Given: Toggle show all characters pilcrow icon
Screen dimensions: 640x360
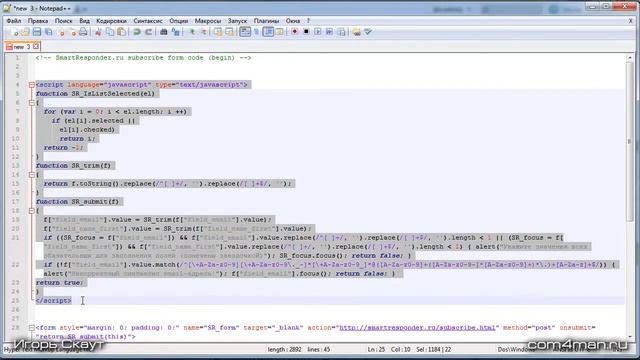Looking at the screenshot, I should click(x=256, y=32).
